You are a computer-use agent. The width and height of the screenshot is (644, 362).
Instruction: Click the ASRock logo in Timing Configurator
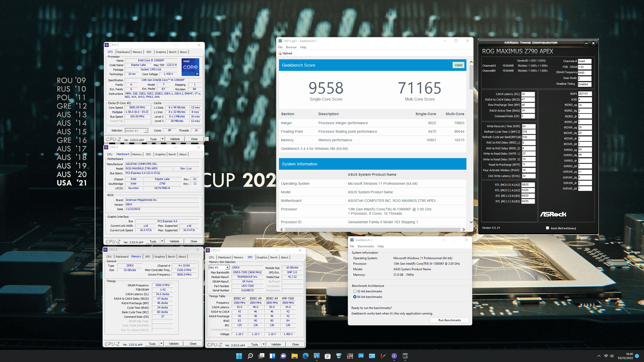pos(553,214)
